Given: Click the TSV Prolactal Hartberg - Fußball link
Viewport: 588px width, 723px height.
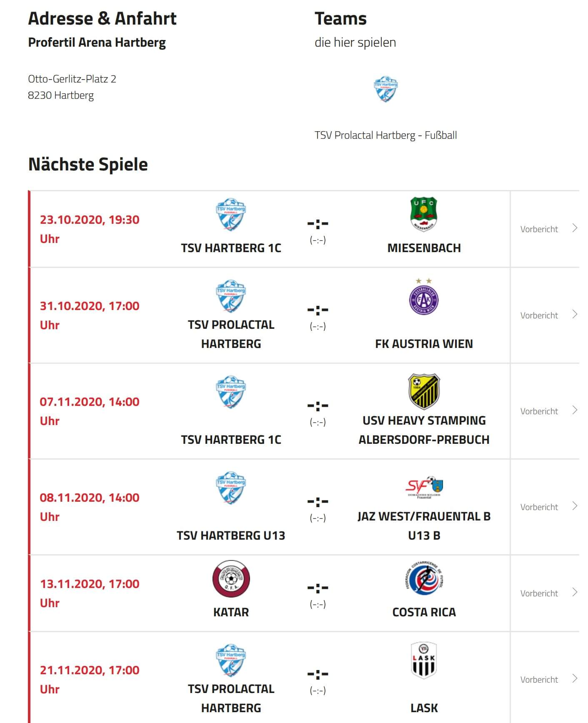Looking at the screenshot, I should point(385,135).
